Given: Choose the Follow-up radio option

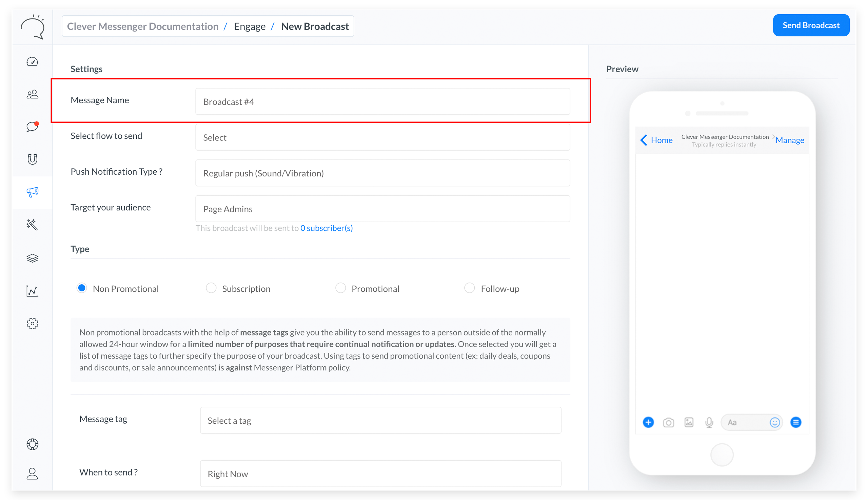Looking at the screenshot, I should pos(470,288).
